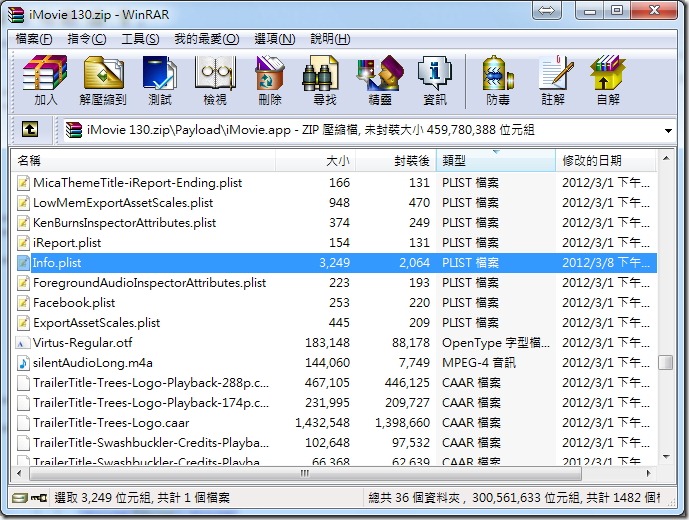The height and width of the screenshot is (520, 689).
Task: Select silentAudioLong.m4a file name
Action: (93, 363)
